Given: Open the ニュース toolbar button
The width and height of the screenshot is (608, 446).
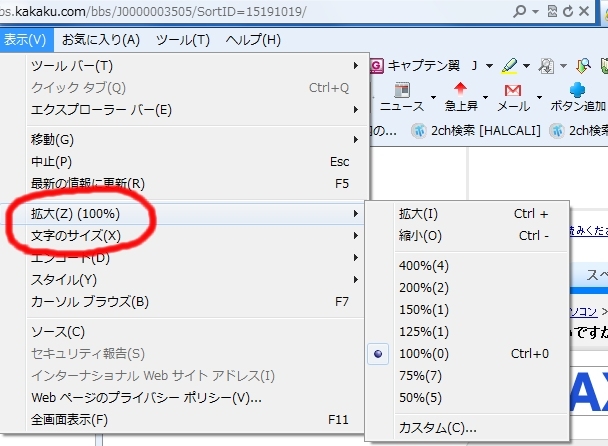Looking at the screenshot, I should point(401,104).
